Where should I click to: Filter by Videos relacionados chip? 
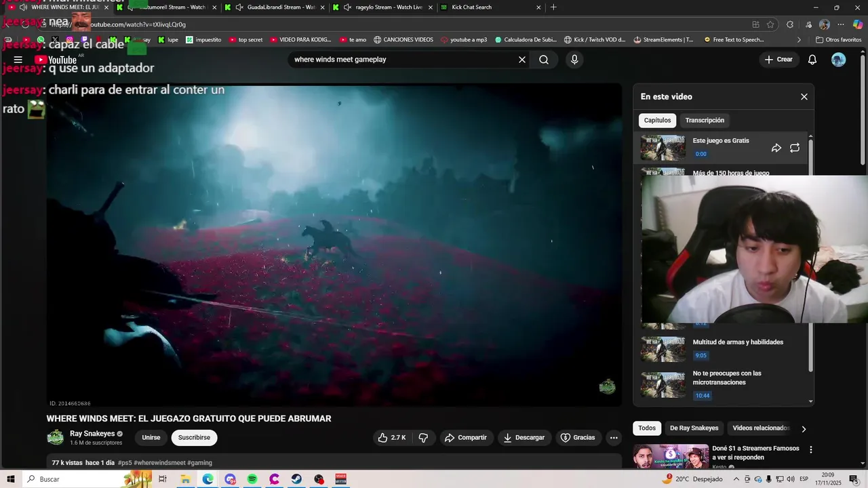761,428
